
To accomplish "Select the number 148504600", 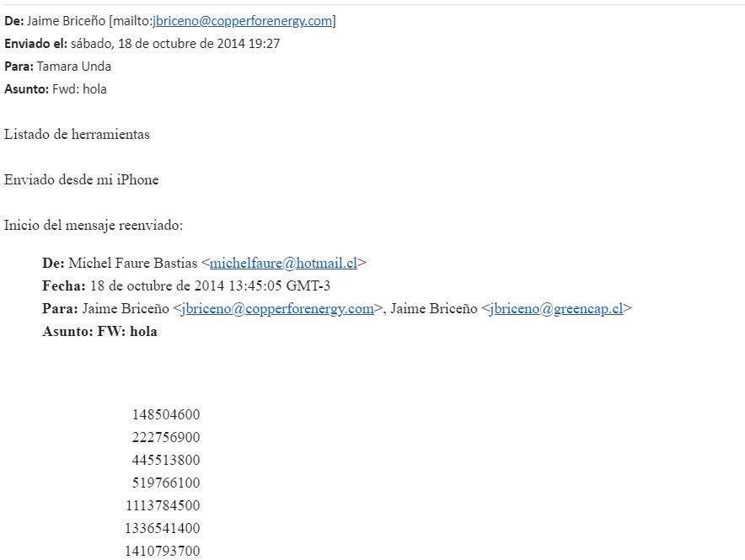I will pos(166,414).
